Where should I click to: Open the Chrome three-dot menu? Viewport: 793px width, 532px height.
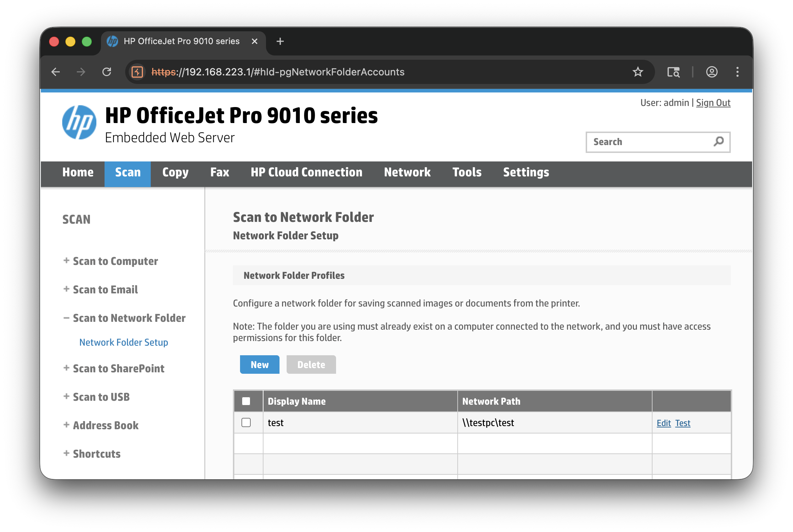tap(738, 72)
